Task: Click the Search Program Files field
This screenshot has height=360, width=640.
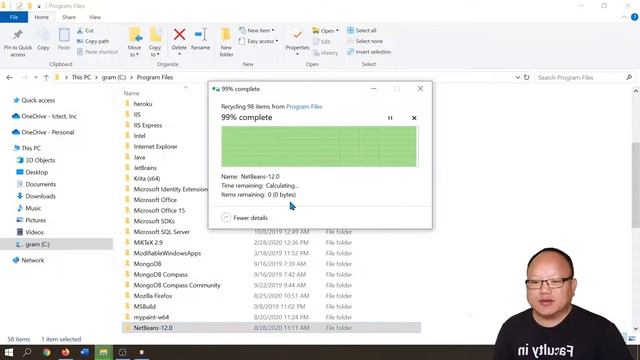Action: (584, 77)
